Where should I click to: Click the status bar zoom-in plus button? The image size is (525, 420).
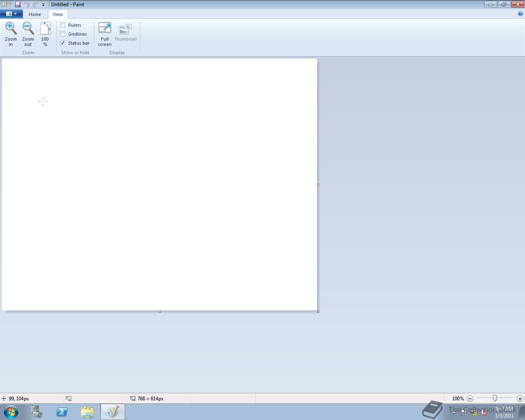pyautogui.click(x=520, y=398)
